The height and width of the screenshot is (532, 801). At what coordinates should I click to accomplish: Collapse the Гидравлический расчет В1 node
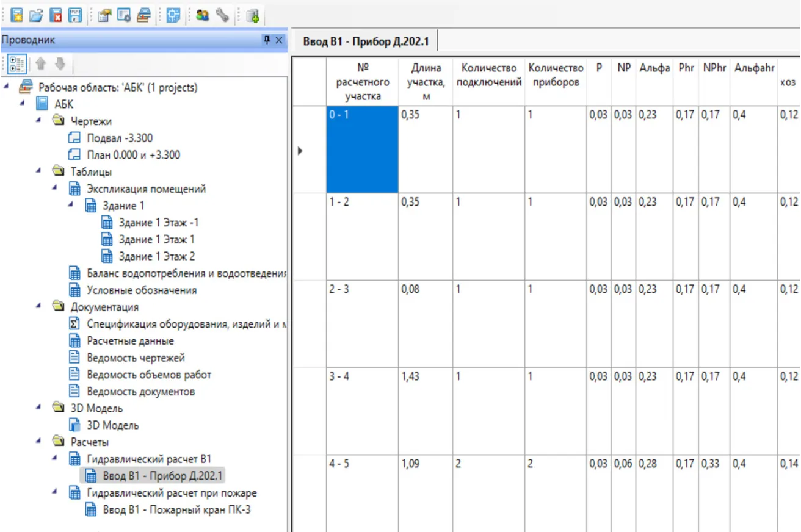click(54, 458)
